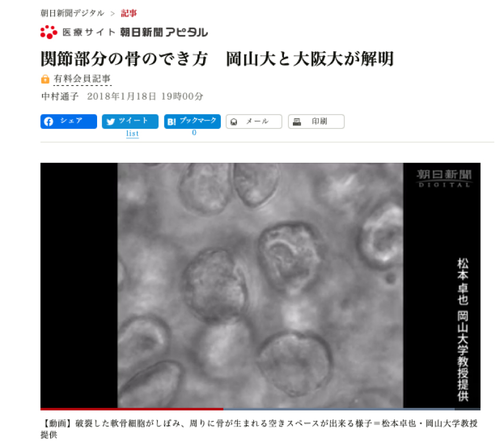Click the mail envelope icon
498x448 pixels.
pos(234,122)
